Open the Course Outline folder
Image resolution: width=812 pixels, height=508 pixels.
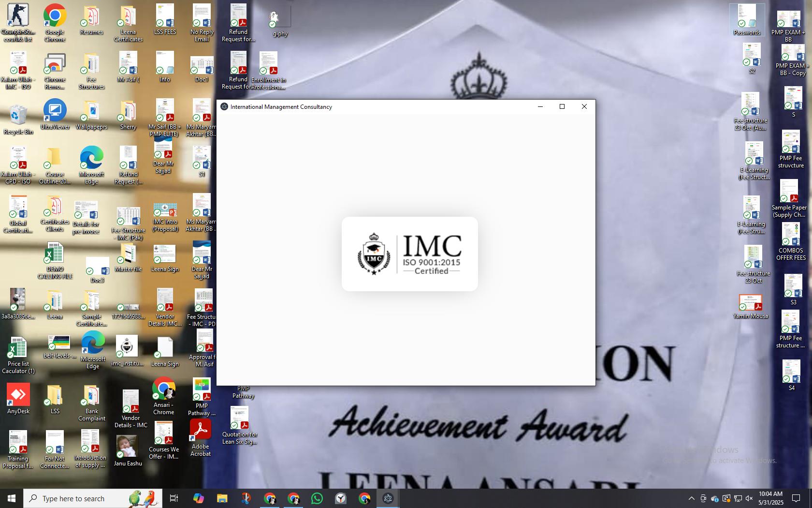click(x=55, y=166)
